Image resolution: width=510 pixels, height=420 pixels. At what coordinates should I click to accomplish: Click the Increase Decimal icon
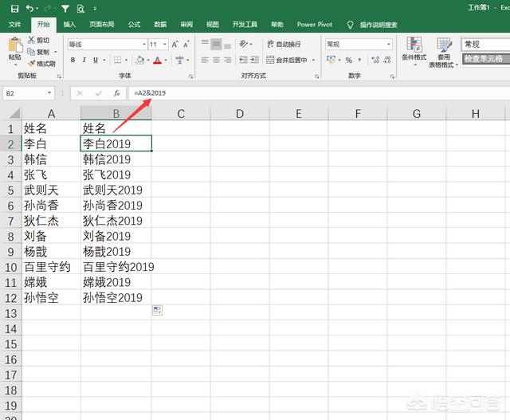[x=375, y=60]
